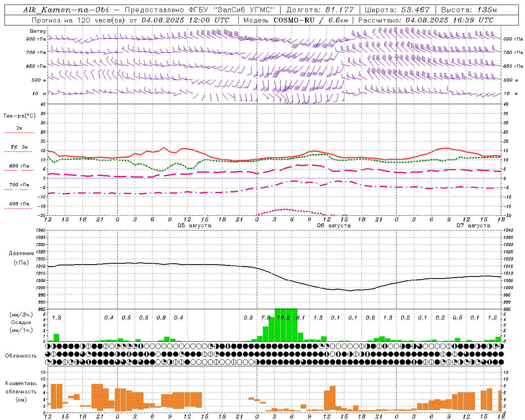Click the Осадки panel label
525x420 pixels.
pyautogui.click(x=21, y=322)
